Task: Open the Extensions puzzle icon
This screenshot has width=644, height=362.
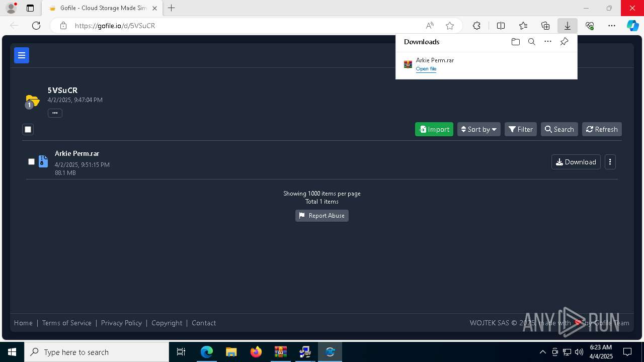Action: 476,26
